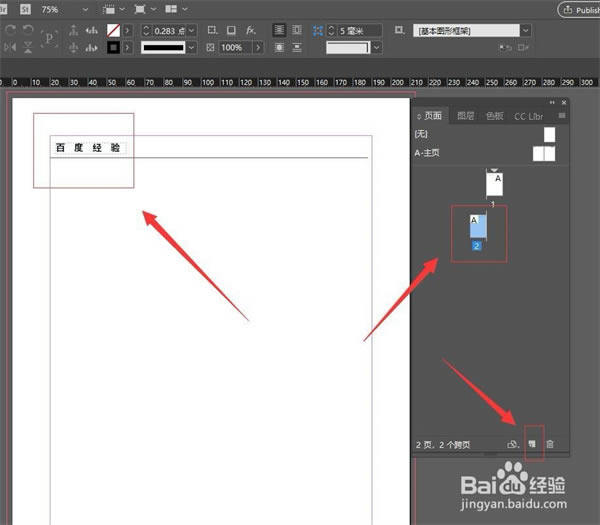This screenshot has height=525, width=600.
Task: Select the [无] master thumbnail
Action: click(549, 134)
